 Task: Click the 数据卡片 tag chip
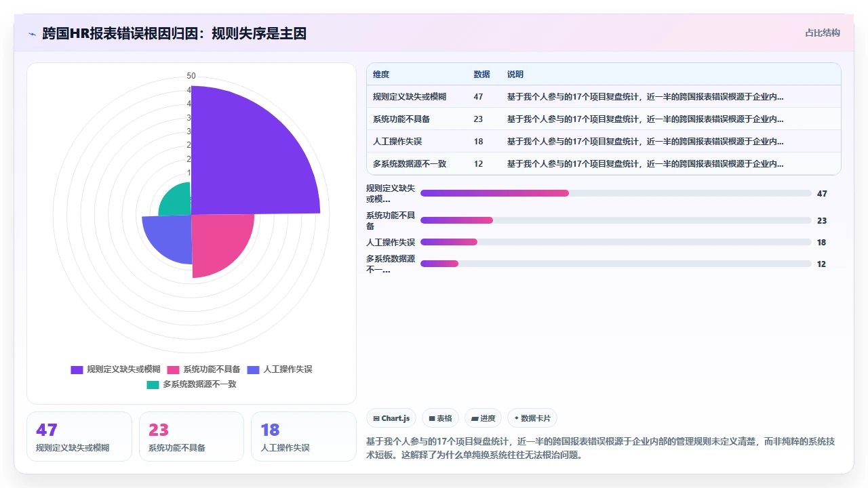coord(532,418)
